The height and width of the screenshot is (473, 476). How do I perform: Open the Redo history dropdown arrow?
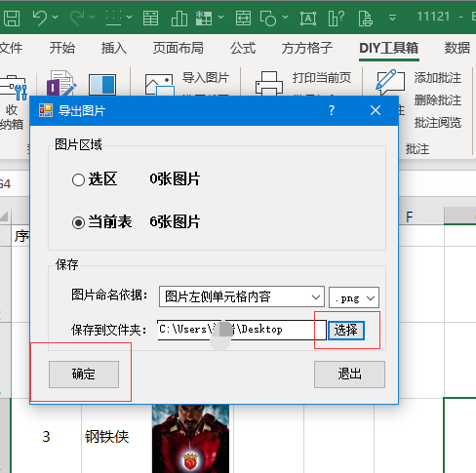[x=93, y=17]
